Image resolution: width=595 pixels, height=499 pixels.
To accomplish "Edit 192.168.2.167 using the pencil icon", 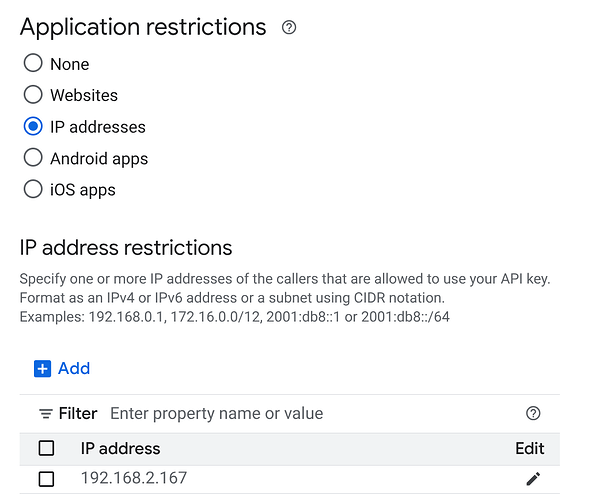I will (x=533, y=479).
